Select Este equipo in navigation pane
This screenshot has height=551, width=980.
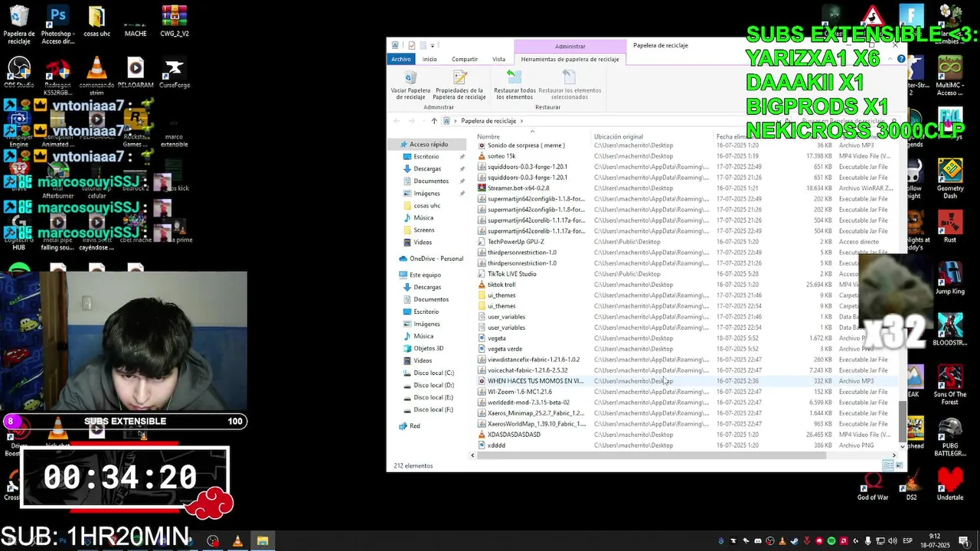pyautogui.click(x=425, y=275)
